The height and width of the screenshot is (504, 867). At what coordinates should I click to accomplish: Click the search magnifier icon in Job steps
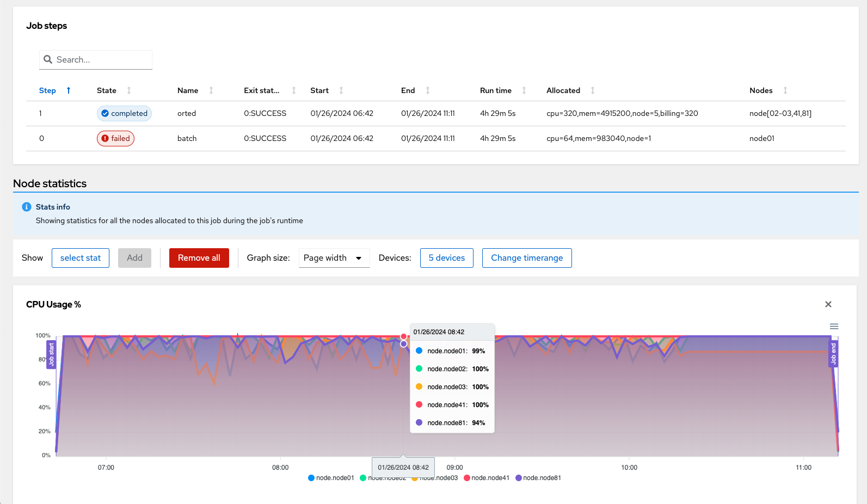coord(48,59)
